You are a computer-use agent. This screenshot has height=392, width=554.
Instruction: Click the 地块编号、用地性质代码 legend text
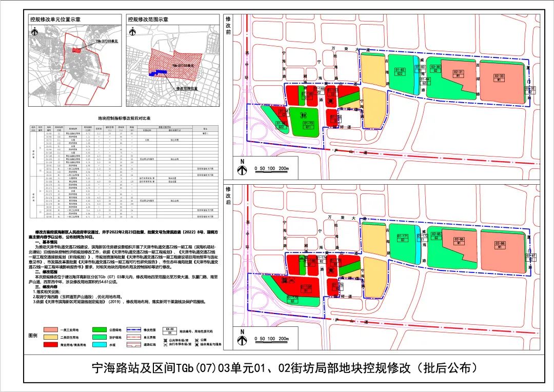point(196,331)
